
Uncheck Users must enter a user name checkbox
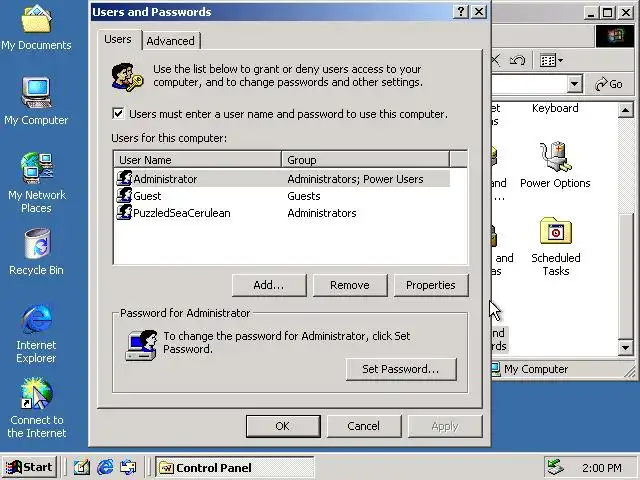(x=118, y=113)
